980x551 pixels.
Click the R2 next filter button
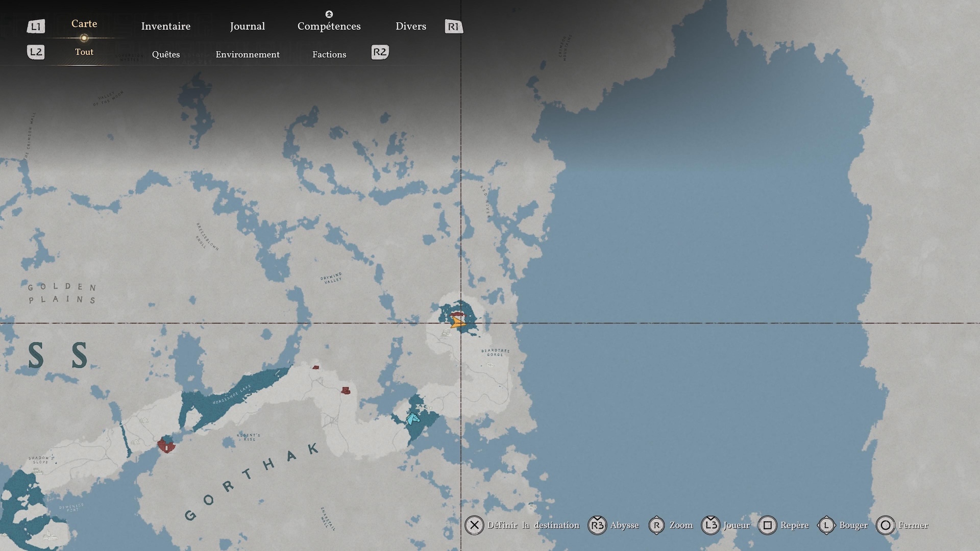click(380, 52)
